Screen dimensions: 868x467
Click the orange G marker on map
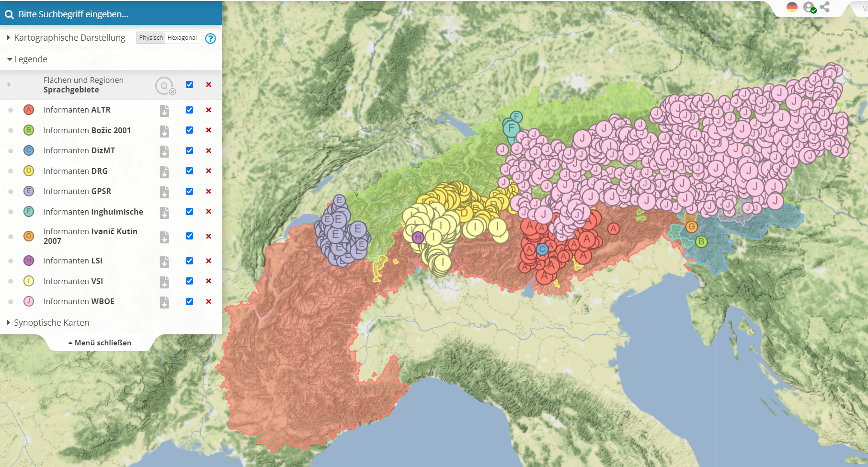point(691,227)
